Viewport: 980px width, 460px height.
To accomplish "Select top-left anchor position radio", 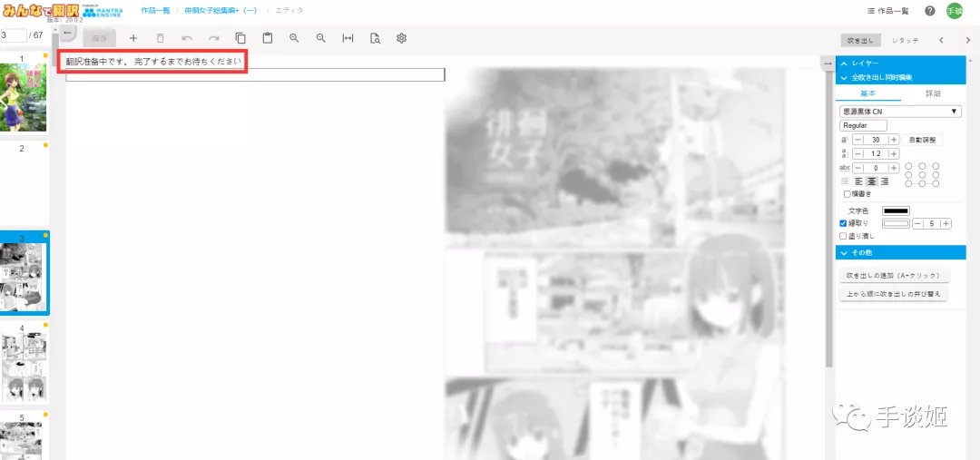I will point(908,166).
